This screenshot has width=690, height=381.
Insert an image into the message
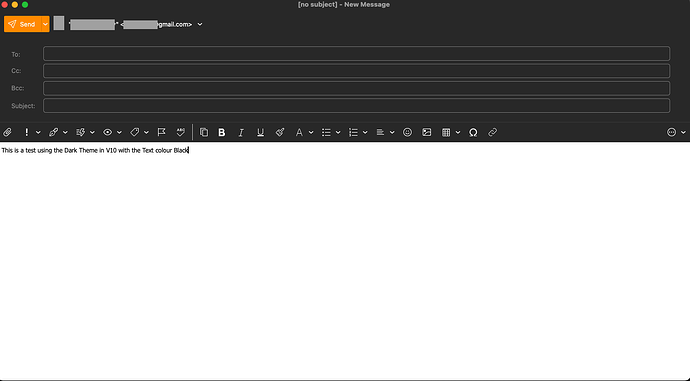(x=426, y=132)
